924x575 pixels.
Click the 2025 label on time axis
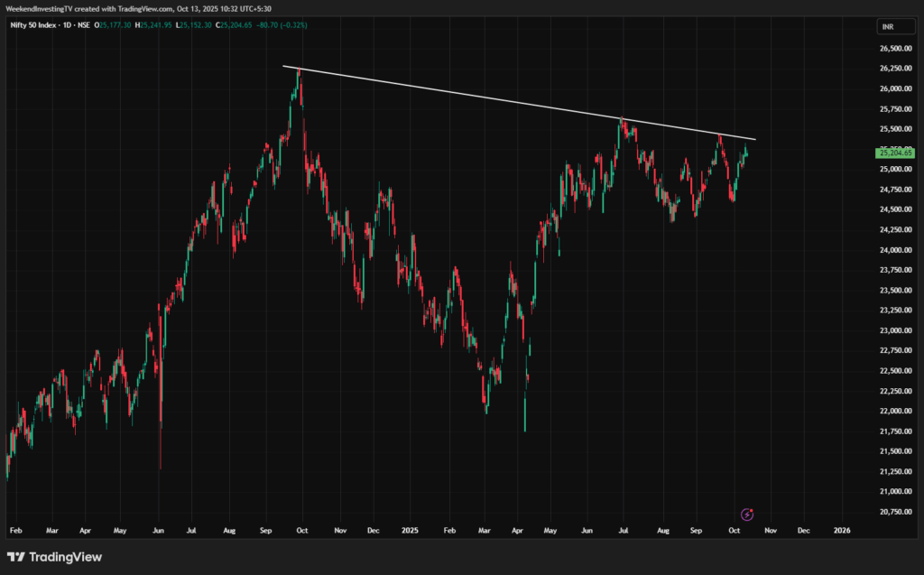[x=411, y=529]
